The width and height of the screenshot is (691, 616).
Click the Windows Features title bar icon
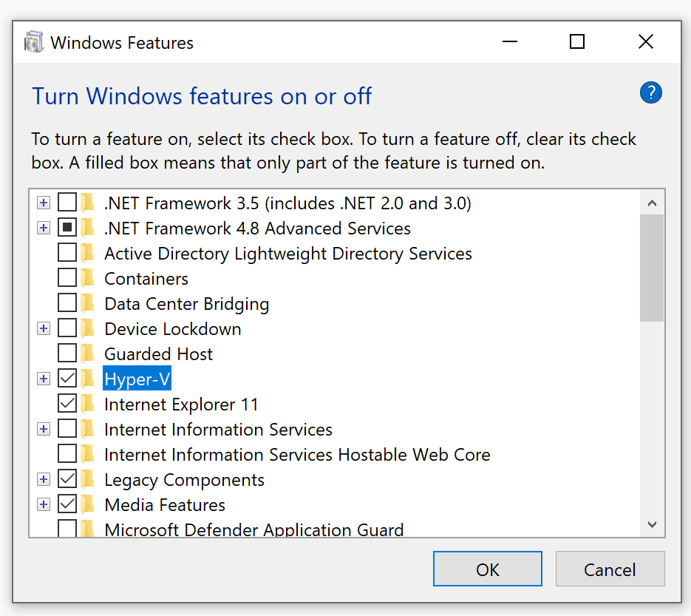[x=34, y=41]
